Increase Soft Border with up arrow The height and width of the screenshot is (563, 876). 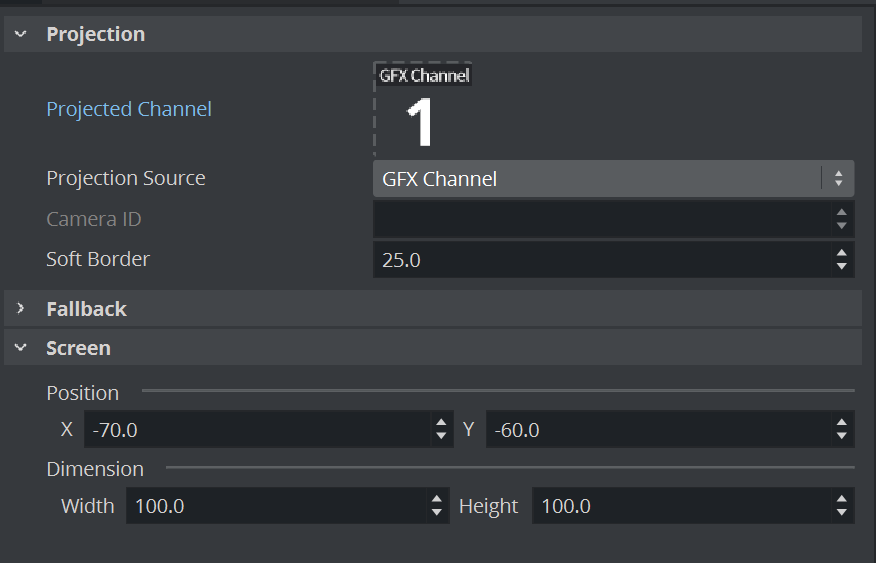click(841, 253)
